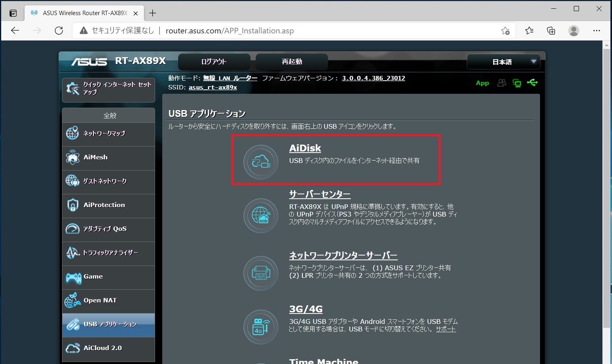612x364 pixels.
Task: Click the Server Center globe icon
Action: tap(261, 216)
